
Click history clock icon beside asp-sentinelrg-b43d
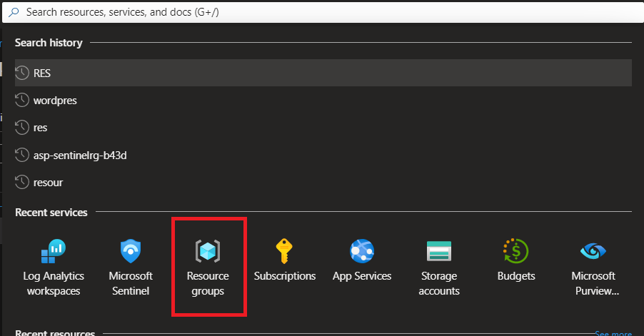click(22, 155)
